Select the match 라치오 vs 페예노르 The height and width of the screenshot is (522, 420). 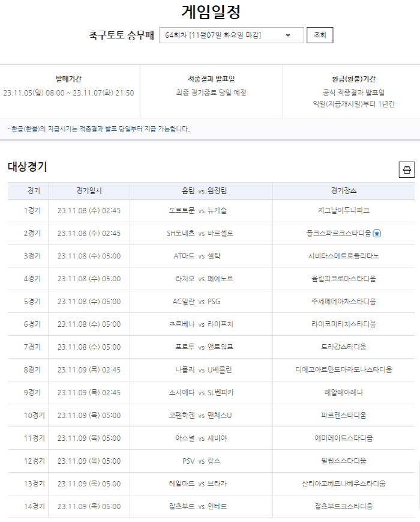point(204,279)
